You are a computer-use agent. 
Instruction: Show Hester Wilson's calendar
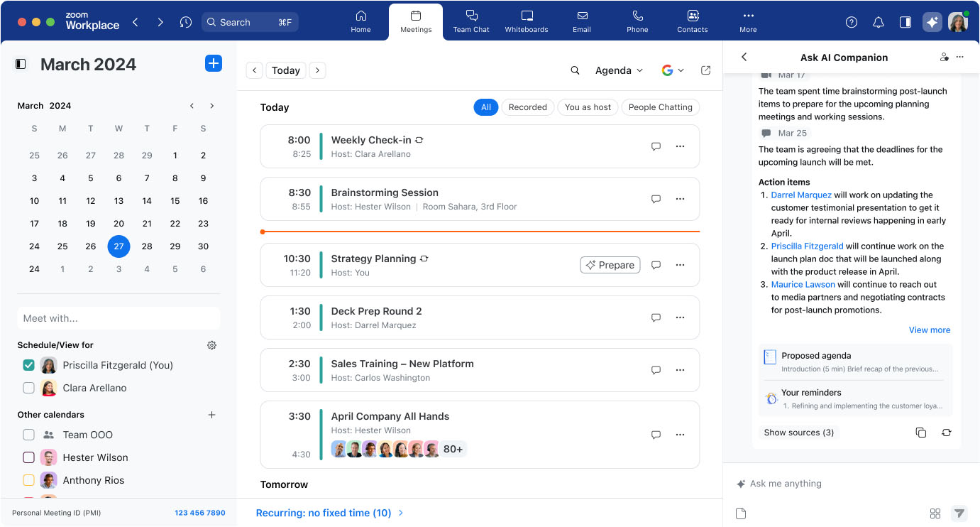[x=28, y=457]
